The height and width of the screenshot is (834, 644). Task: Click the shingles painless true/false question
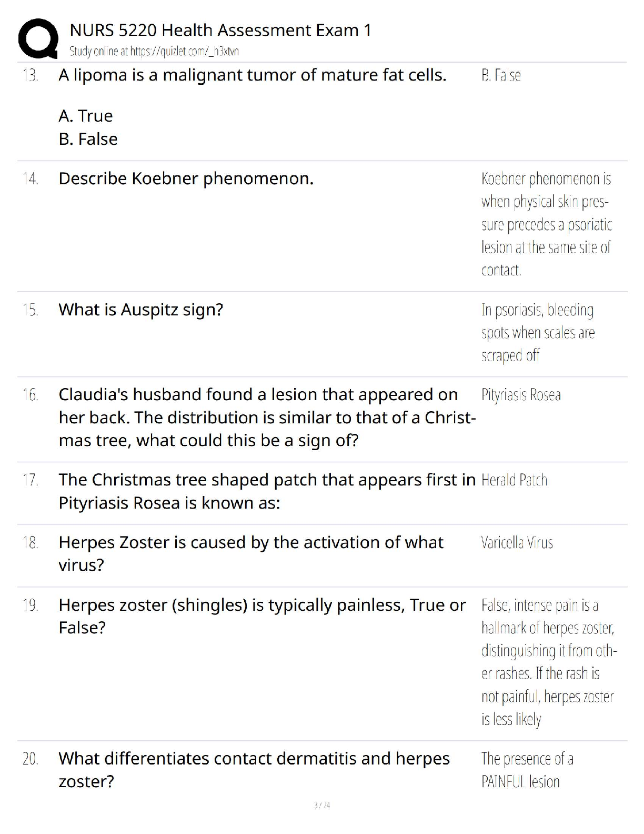coord(261,616)
